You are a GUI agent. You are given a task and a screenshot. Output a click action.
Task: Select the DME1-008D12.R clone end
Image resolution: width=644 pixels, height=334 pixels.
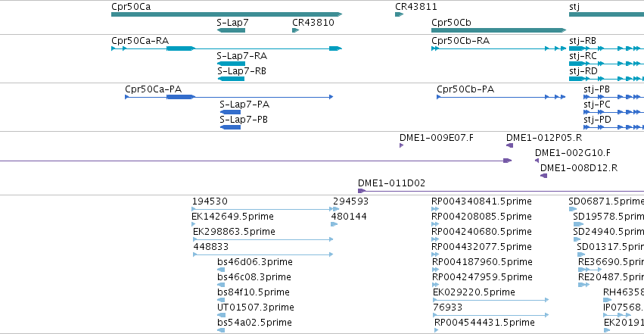(x=544, y=176)
